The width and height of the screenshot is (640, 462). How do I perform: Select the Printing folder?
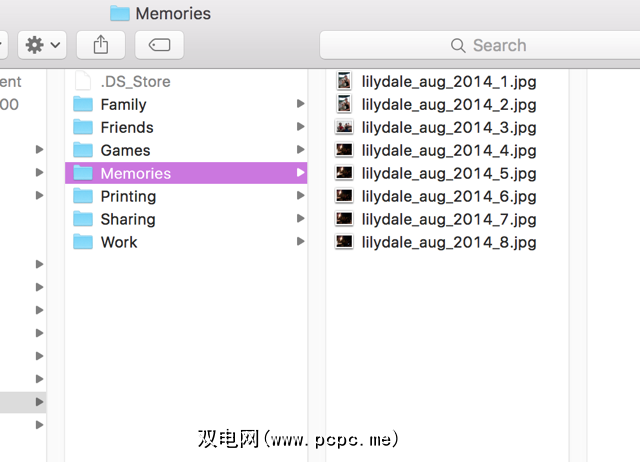pyautogui.click(x=128, y=196)
